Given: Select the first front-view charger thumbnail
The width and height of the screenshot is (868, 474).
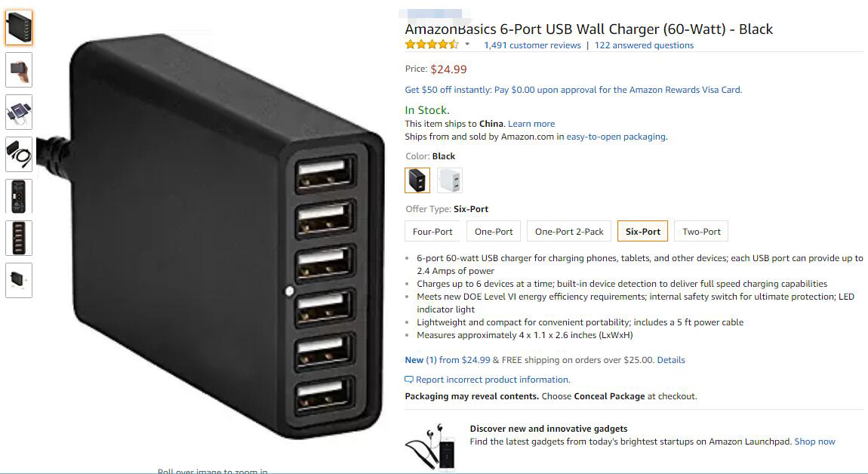Looking at the screenshot, I should [19, 28].
